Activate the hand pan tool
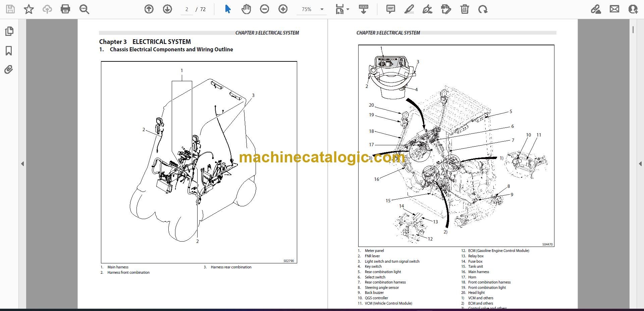Viewport: 644px width, 311px height. (x=246, y=9)
